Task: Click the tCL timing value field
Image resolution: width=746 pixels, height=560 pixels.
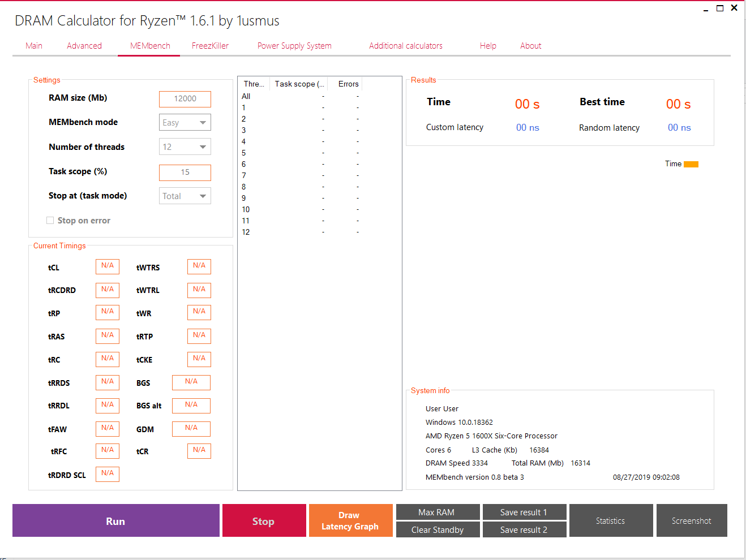Action: coord(108,266)
